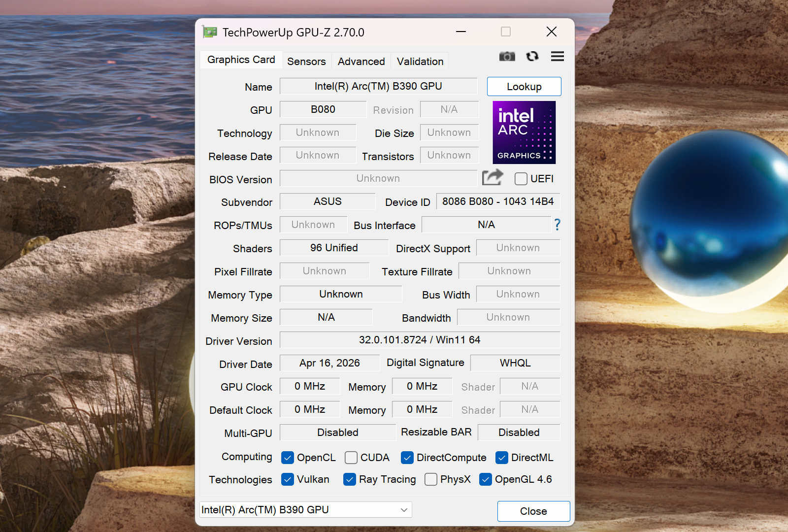Click the Driver Version field value
The image size is (788, 532).
420,340
